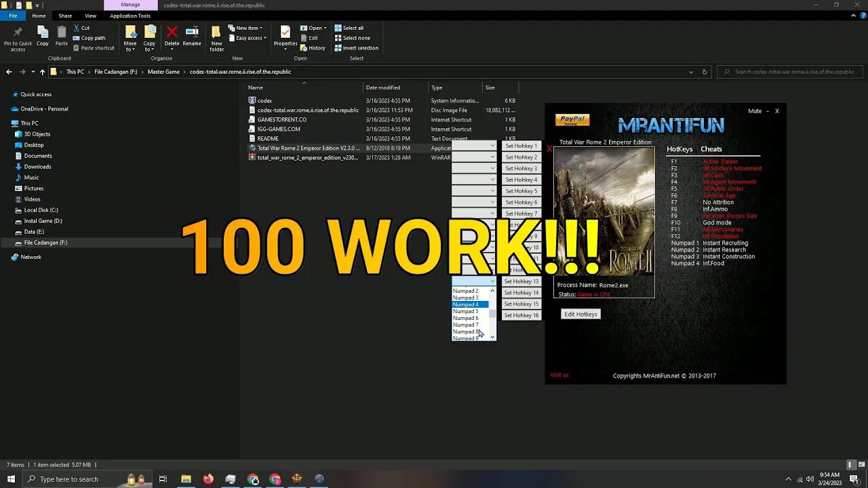Open Easy access dropdown in ribbon
Viewport: 868px width, 488px height.
click(x=248, y=38)
